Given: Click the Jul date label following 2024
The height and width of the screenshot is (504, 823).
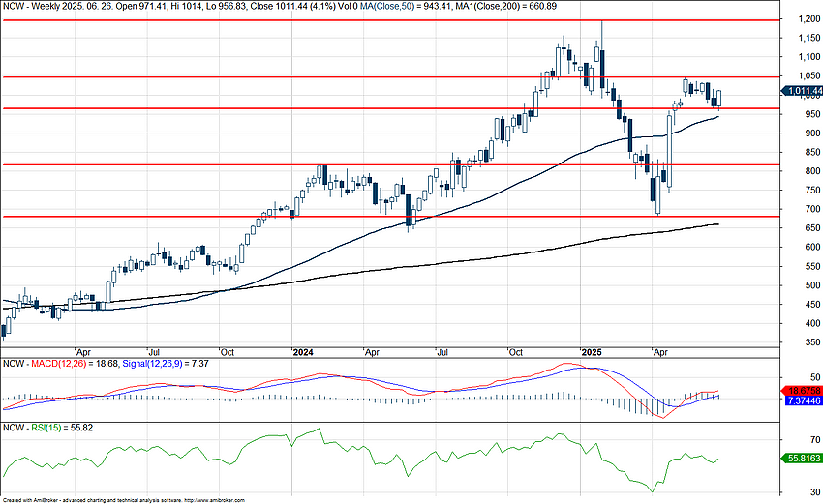Looking at the screenshot, I should click(442, 352).
